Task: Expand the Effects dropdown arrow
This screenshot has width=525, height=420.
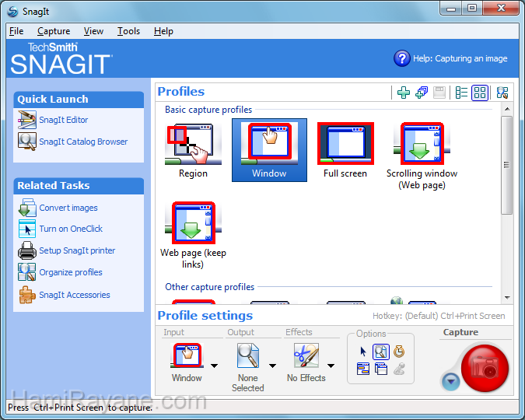Action: (x=331, y=366)
